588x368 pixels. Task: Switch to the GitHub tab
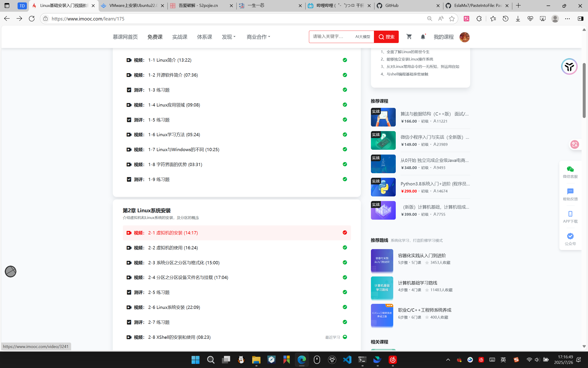pos(408,6)
